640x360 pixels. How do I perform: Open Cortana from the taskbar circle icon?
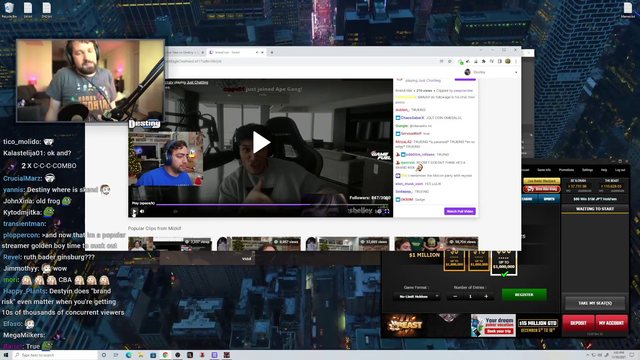pyautogui.click(x=104, y=355)
